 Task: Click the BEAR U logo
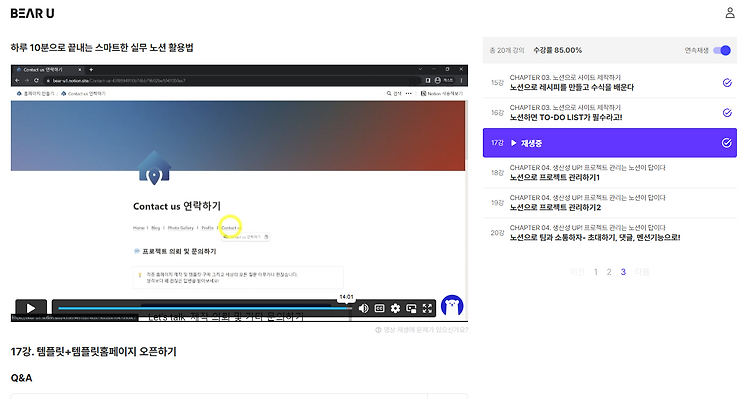(x=33, y=13)
